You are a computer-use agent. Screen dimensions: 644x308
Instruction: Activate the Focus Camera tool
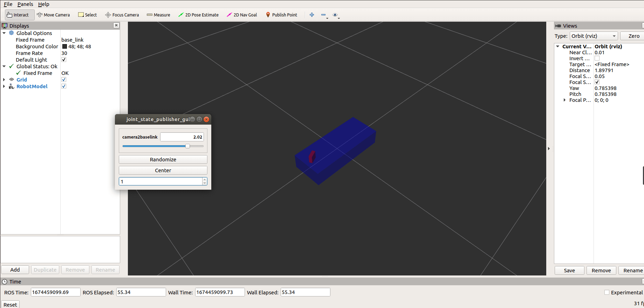[122, 15]
